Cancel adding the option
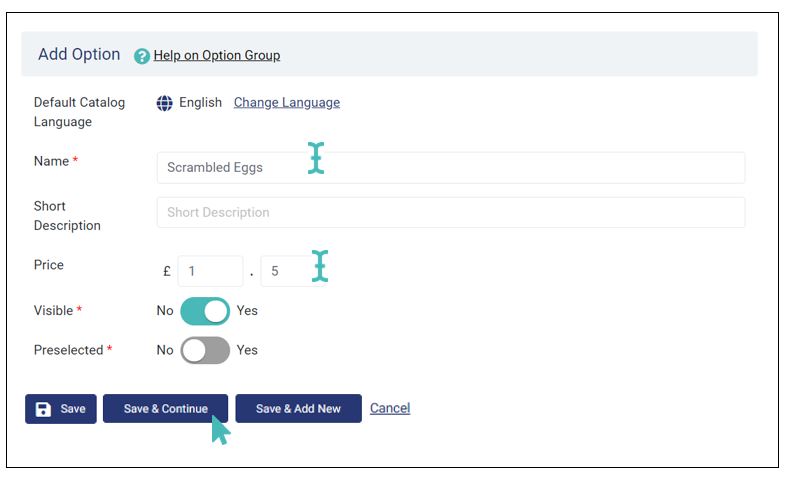 (390, 408)
